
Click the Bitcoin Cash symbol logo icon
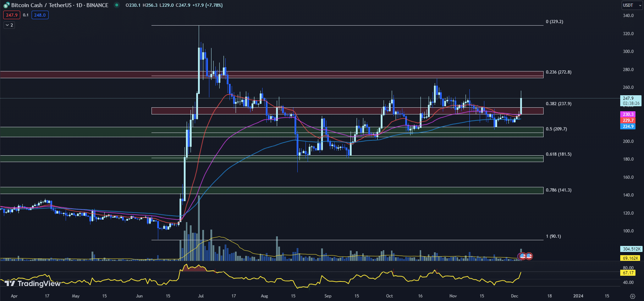tap(6, 5)
